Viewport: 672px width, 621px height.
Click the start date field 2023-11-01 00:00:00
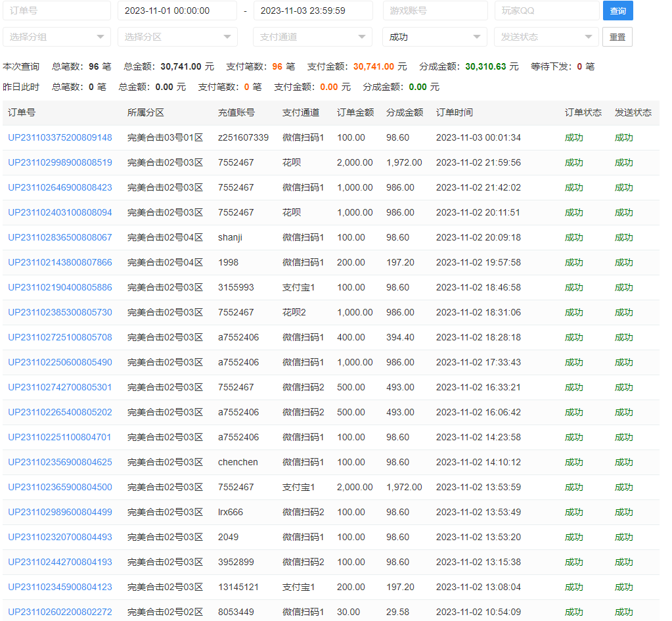[x=177, y=11]
